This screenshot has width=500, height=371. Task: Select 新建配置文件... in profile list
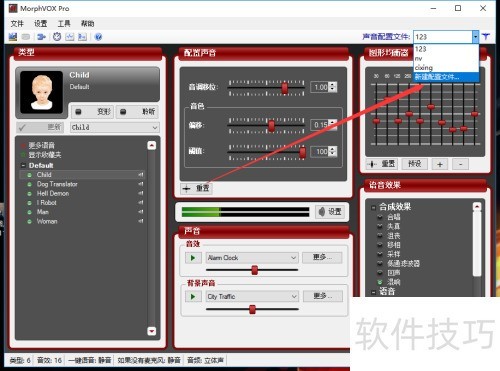pyautogui.click(x=446, y=77)
